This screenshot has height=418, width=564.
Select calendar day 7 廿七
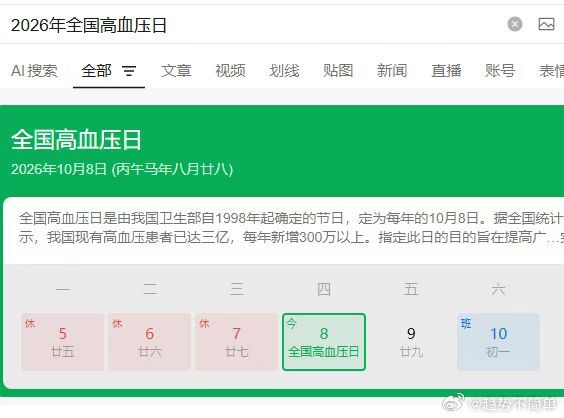point(237,342)
